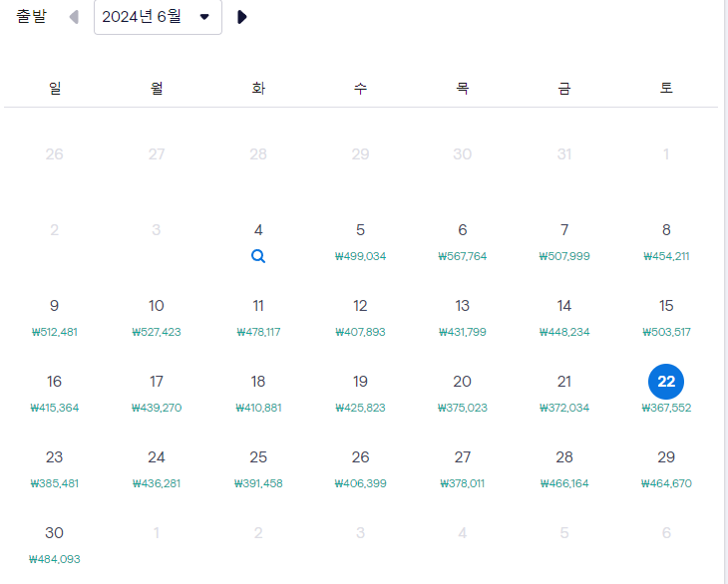Click the 목 weekday header

point(463,88)
